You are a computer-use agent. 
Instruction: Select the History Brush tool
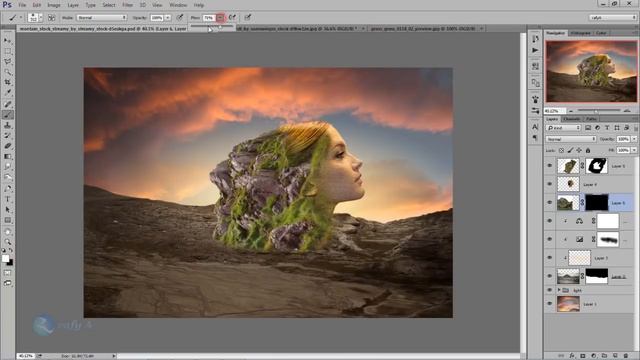click(8, 136)
